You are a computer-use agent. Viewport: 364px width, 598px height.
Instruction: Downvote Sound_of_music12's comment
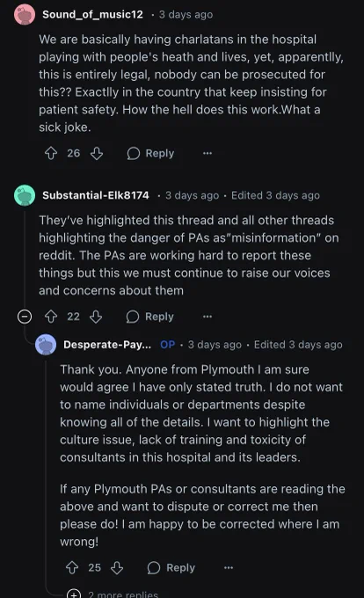[x=97, y=153]
